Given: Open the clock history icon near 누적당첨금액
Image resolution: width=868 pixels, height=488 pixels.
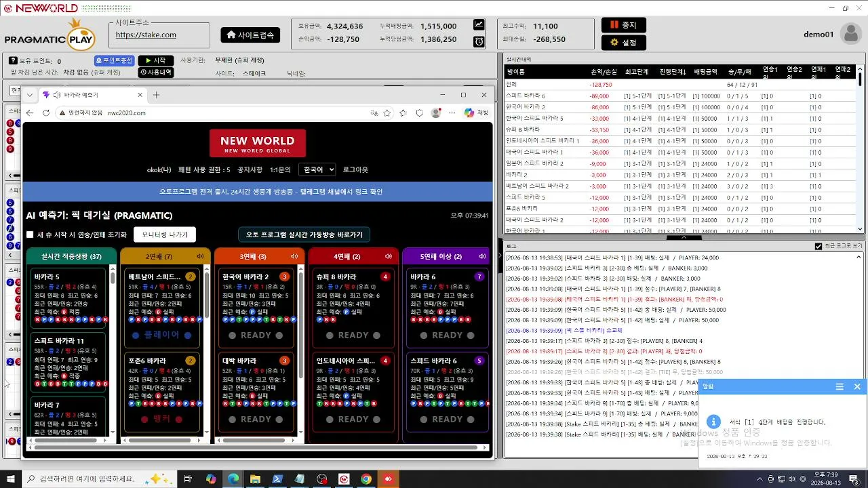Looking at the screenshot, I should [x=479, y=42].
